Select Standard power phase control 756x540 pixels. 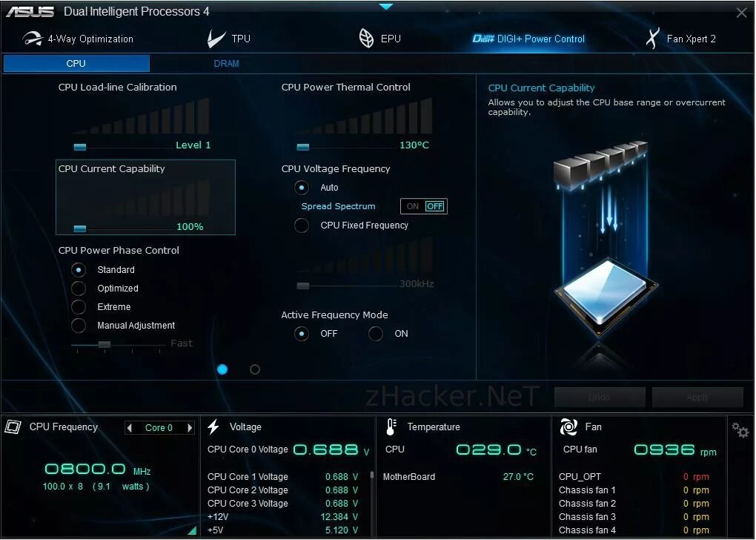tap(78, 270)
